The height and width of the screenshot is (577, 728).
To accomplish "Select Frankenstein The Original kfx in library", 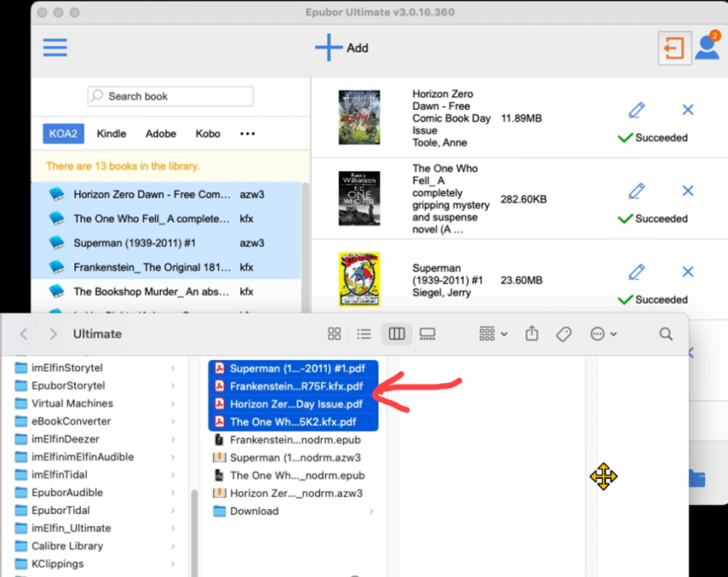I will (166, 267).
